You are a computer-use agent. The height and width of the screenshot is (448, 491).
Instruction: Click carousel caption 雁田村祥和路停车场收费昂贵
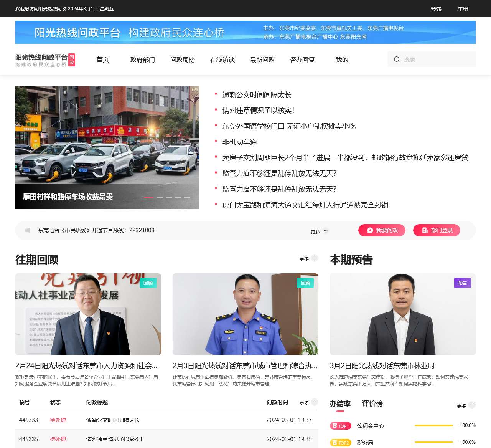pos(68,197)
